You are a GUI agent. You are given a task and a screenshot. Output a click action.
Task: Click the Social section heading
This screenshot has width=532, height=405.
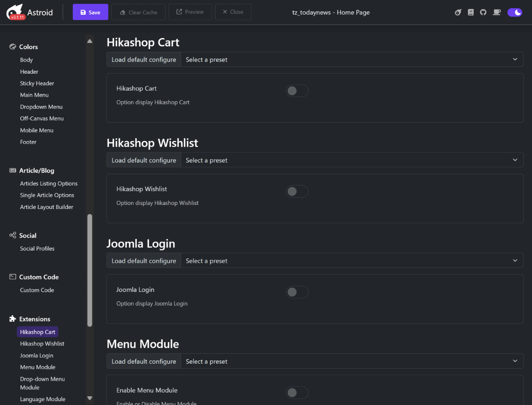pyautogui.click(x=28, y=236)
